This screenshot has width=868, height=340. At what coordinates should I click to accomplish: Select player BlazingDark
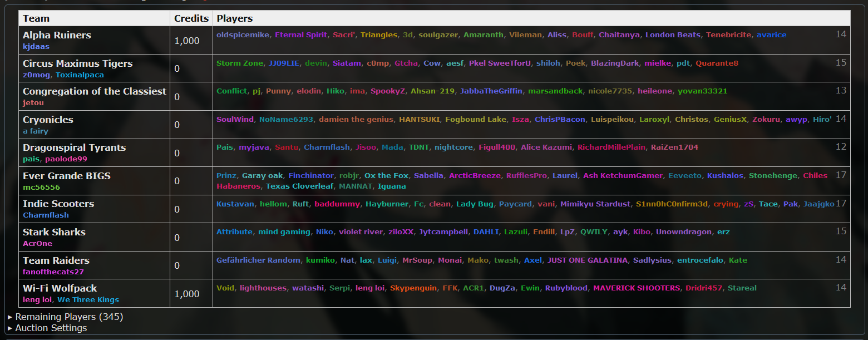[x=615, y=63]
